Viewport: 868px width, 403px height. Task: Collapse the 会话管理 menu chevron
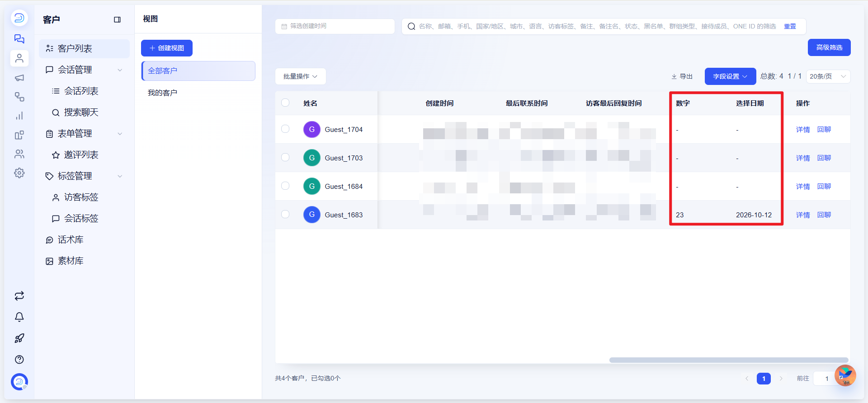(x=120, y=70)
